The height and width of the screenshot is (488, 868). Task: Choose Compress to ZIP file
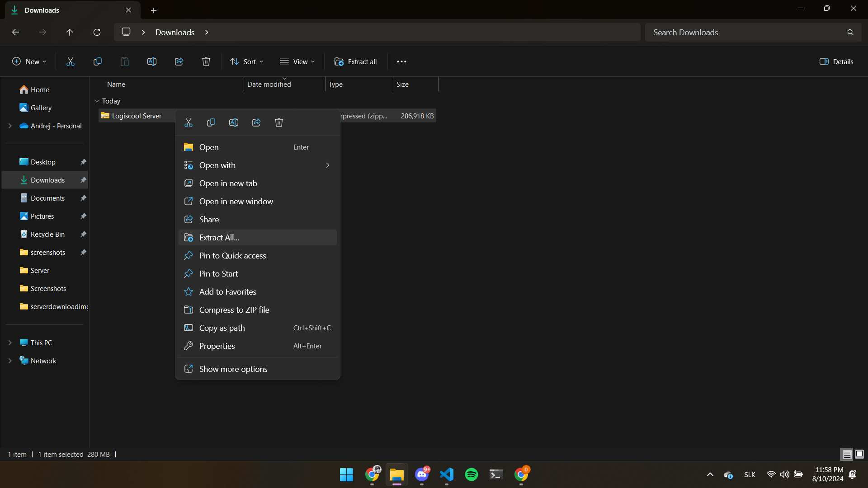click(258, 310)
